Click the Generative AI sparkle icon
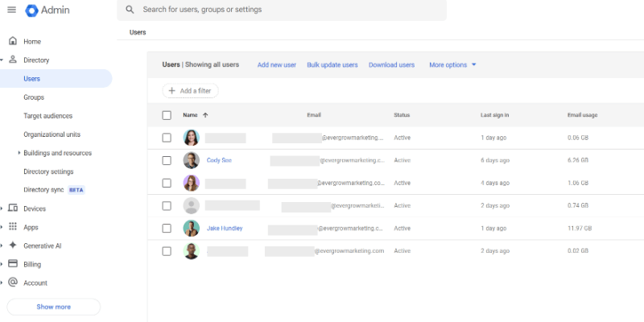Image resolution: width=644 pixels, height=322 pixels. pyautogui.click(x=13, y=246)
